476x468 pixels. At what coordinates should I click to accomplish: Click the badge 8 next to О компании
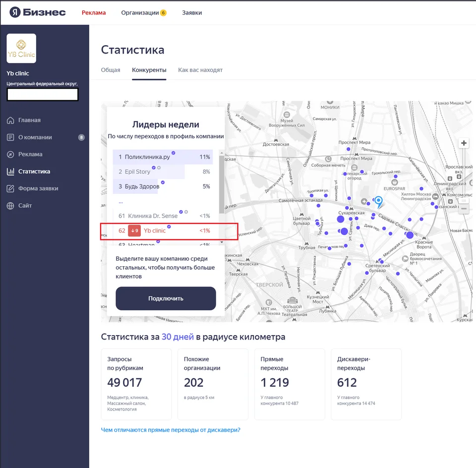tap(81, 137)
